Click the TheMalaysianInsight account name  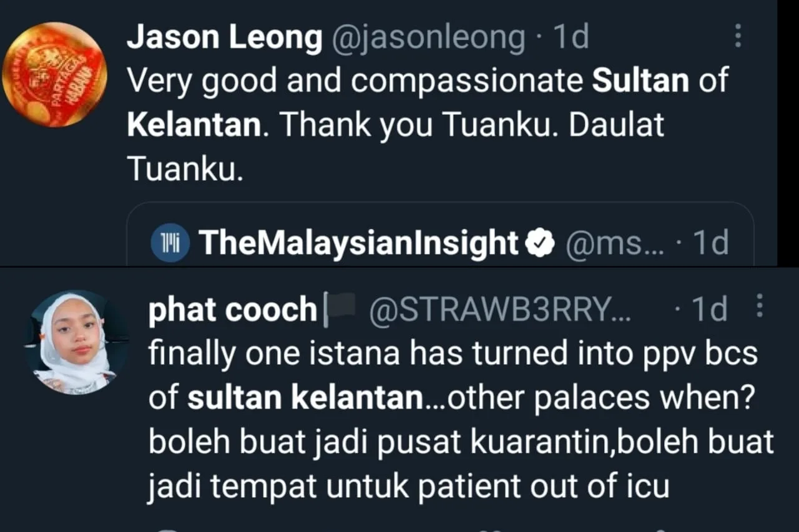point(358,243)
